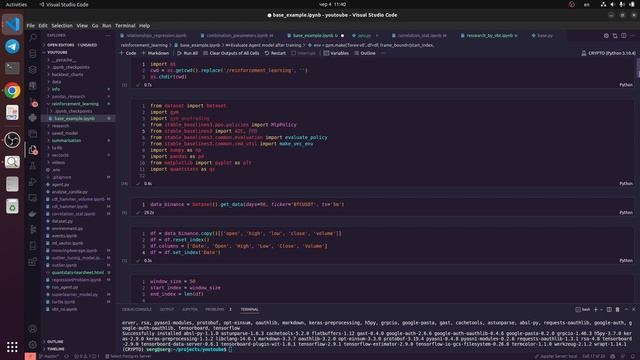Click the errors and warnings count in the status bar
640x360 pixels.
click(87, 356)
